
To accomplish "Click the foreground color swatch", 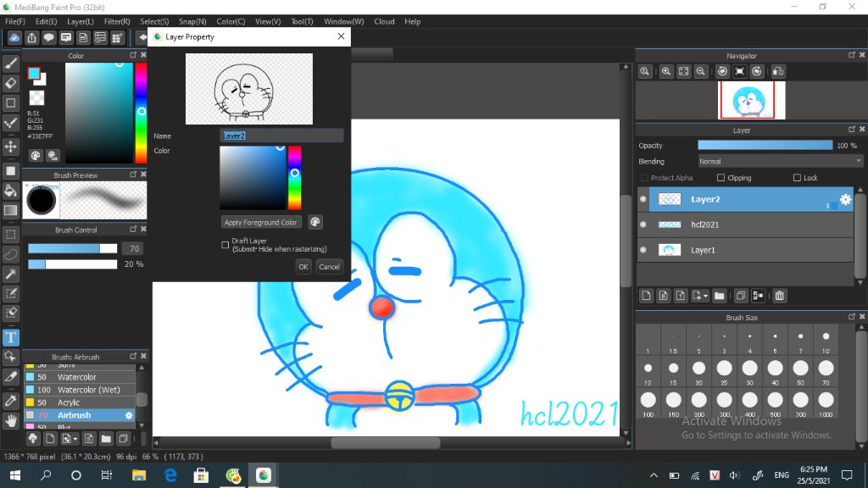I will pyautogui.click(x=34, y=73).
